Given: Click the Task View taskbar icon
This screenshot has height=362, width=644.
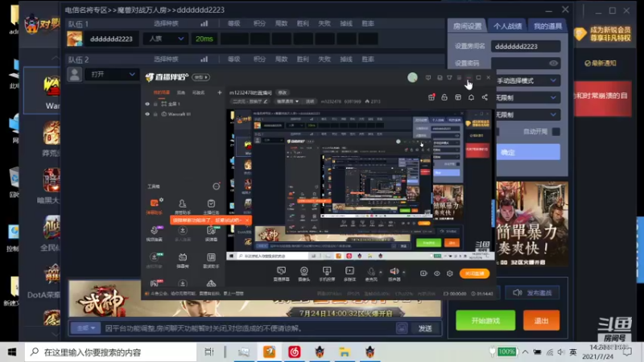Looking at the screenshot, I should (x=209, y=352).
